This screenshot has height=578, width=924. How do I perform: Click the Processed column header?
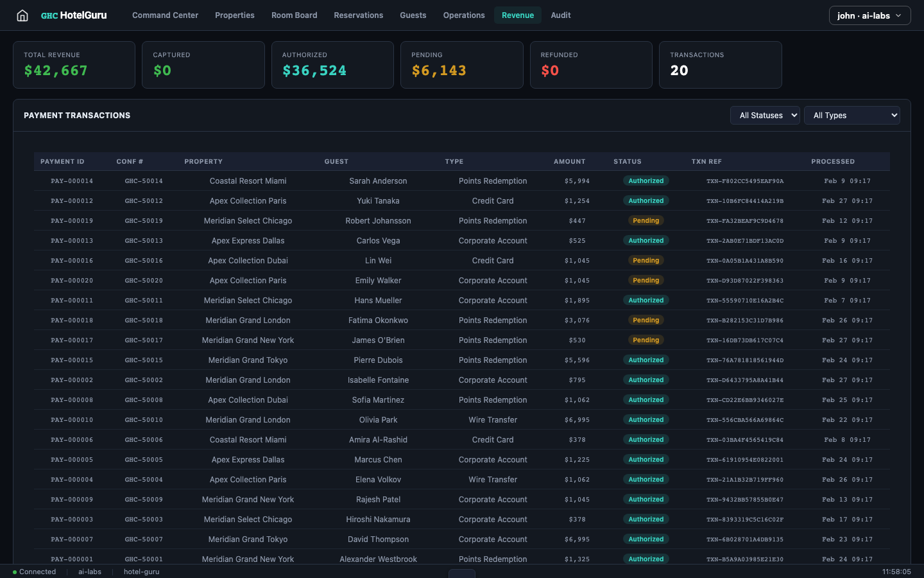pos(833,161)
